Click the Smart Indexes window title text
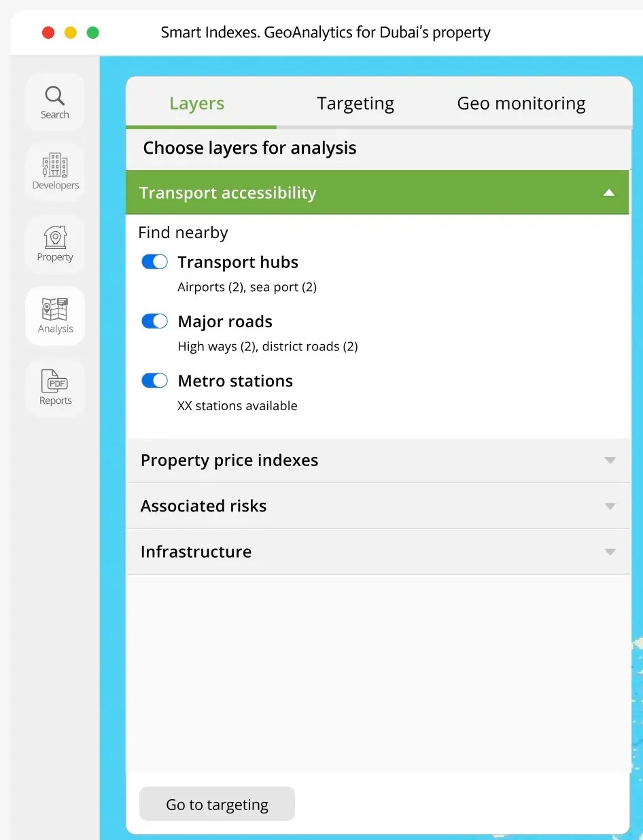The image size is (643, 840). pos(326,32)
